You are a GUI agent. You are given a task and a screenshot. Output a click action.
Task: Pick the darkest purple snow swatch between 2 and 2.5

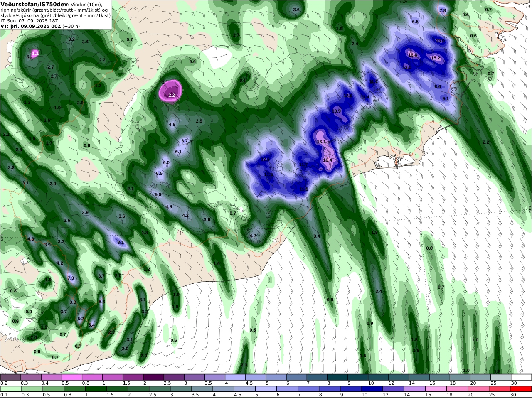153,377
